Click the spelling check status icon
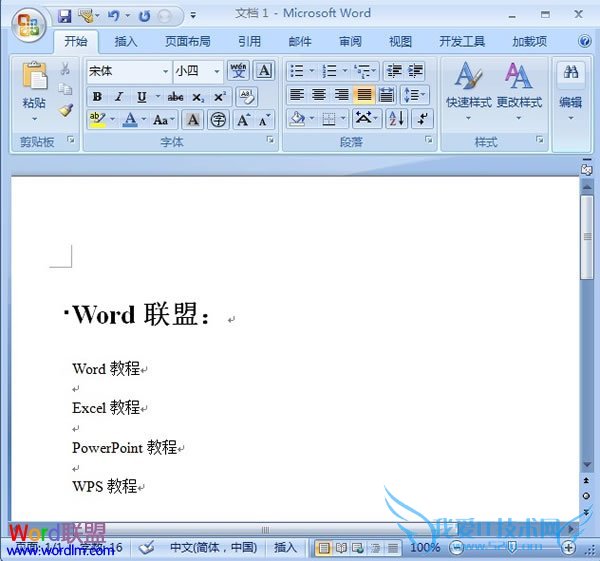This screenshot has height=561, width=600. click(x=146, y=548)
